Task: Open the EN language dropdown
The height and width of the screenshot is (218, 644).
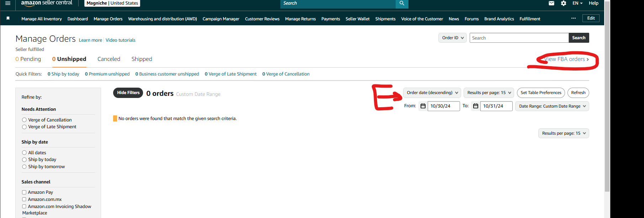Action: (x=577, y=3)
